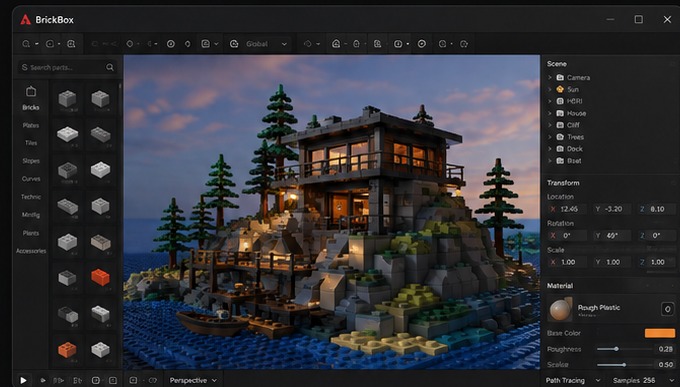Switch to the Accessories category
The width and height of the screenshot is (680, 387).
[31, 251]
